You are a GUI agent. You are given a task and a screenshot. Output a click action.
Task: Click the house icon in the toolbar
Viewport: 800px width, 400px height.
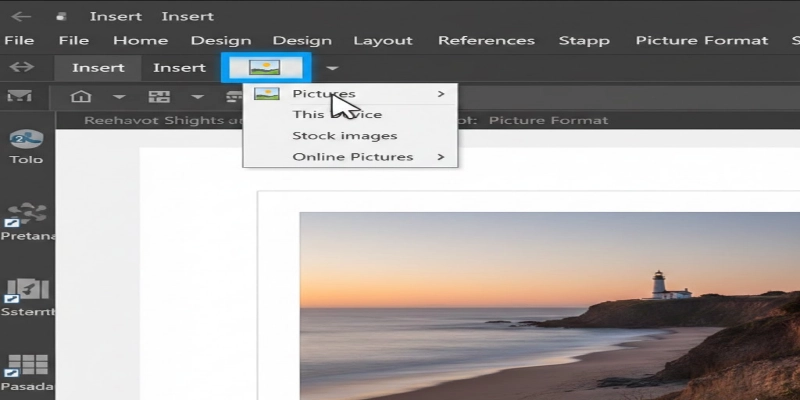82,97
